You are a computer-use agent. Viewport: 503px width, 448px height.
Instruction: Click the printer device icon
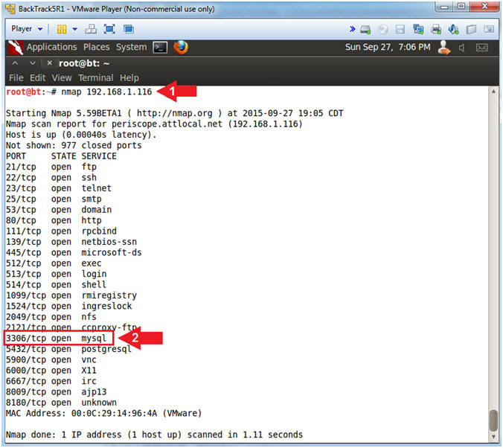click(x=435, y=29)
